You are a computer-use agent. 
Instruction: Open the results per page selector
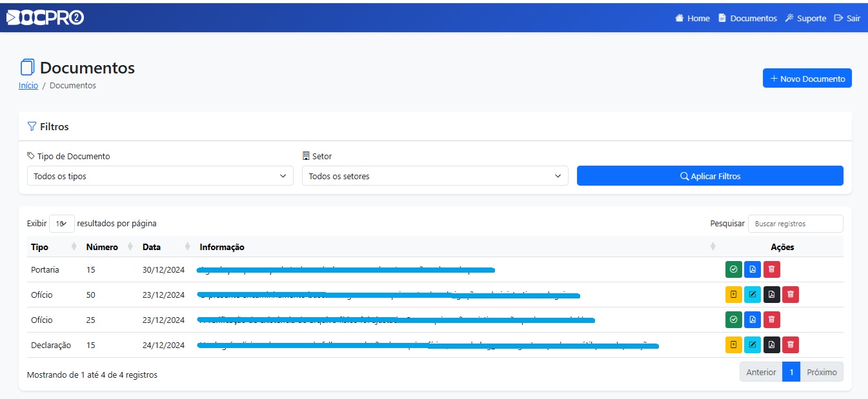click(61, 224)
